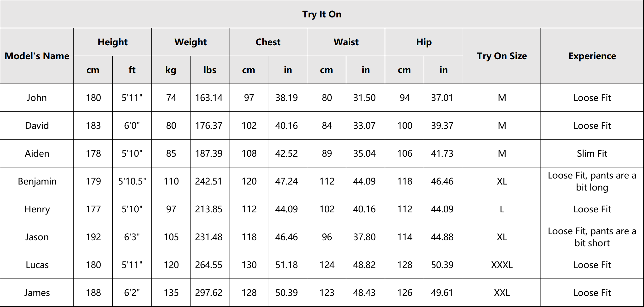Click Jason's 'pants are a bit short' cell
This screenshot has width=644, height=307.
click(x=592, y=237)
